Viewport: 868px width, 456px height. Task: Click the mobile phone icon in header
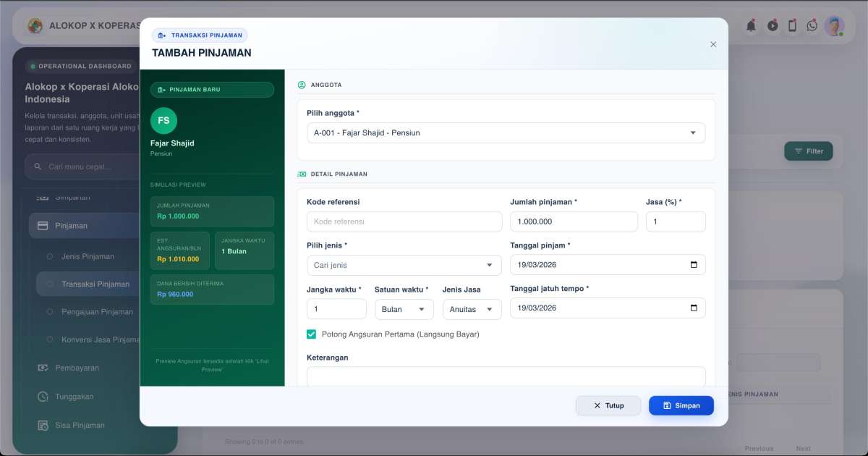(x=792, y=26)
